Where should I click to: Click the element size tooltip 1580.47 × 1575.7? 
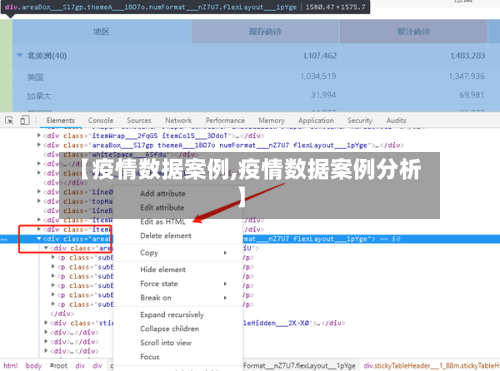[336, 7]
